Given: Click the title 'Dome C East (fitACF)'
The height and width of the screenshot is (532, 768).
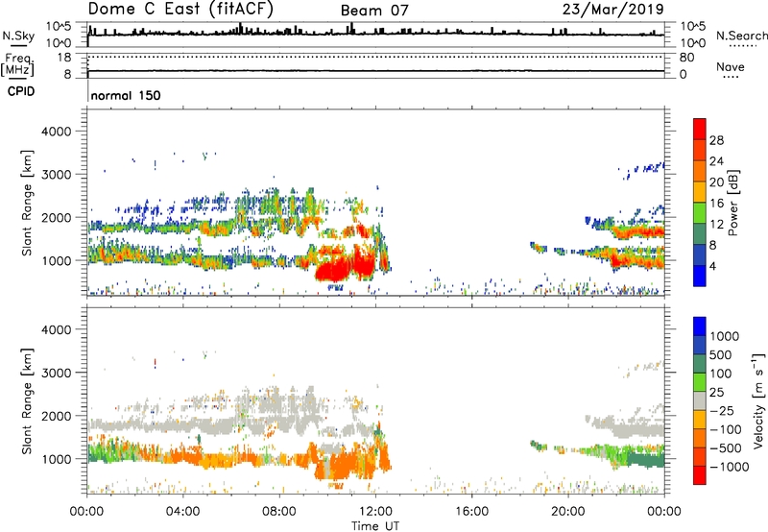Looking at the screenshot, I should pos(180,10).
